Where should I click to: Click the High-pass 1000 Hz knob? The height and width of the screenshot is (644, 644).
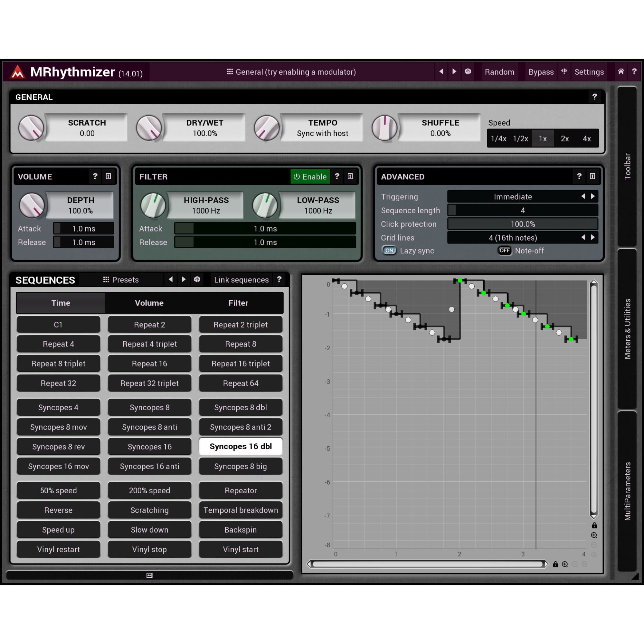tap(153, 205)
